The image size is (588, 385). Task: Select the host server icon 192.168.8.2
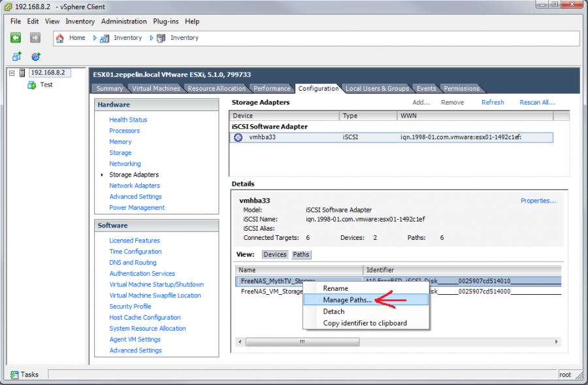pyautogui.click(x=22, y=73)
